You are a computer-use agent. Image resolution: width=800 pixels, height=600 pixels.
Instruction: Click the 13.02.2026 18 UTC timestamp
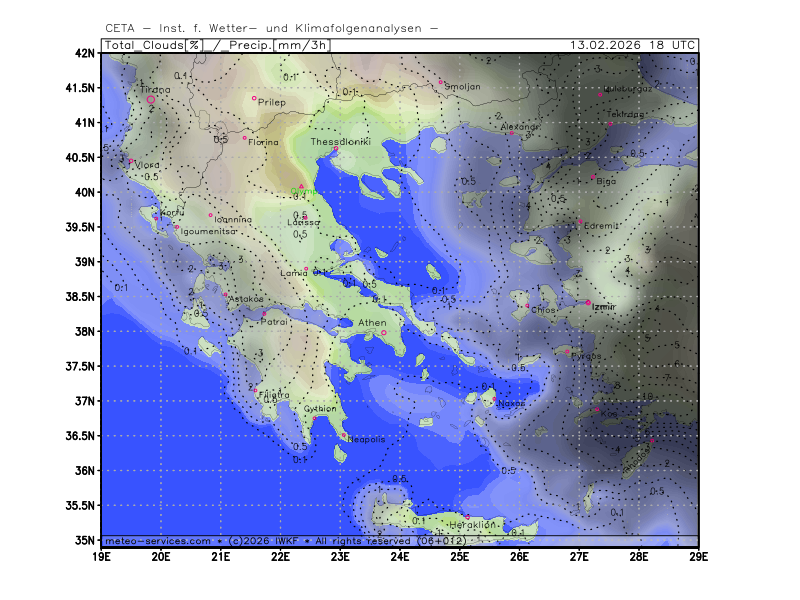[x=633, y=45]
